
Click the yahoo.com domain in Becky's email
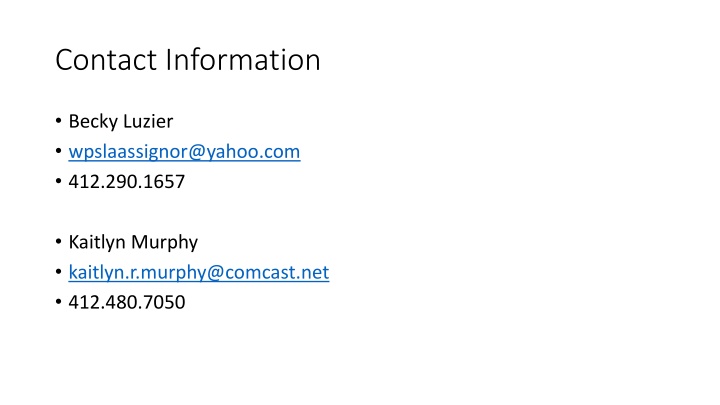[x=253, y=152]
